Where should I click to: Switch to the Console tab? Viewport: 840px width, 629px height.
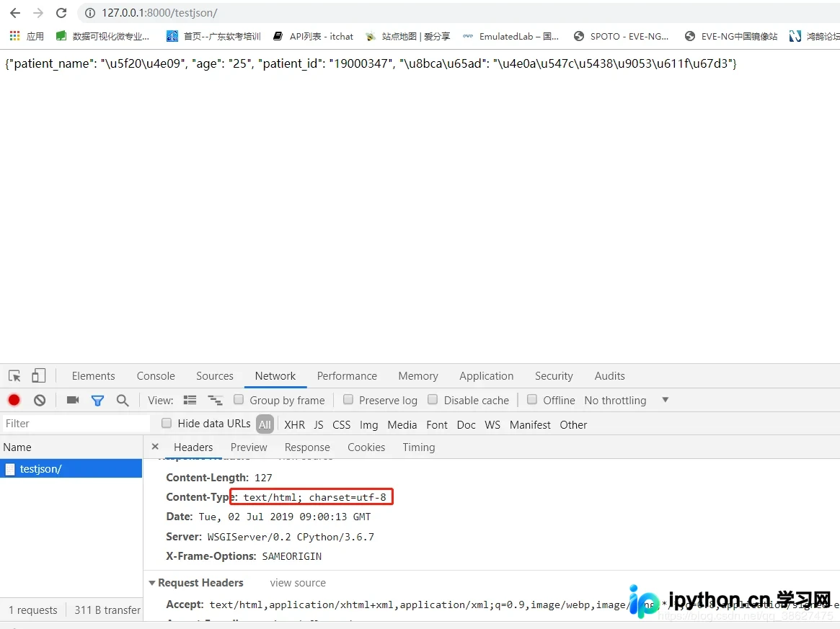click(x=156, y=376)
